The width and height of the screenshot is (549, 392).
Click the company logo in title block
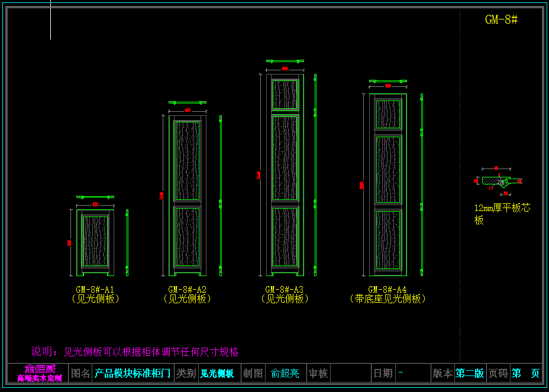(x=38, y=373)
